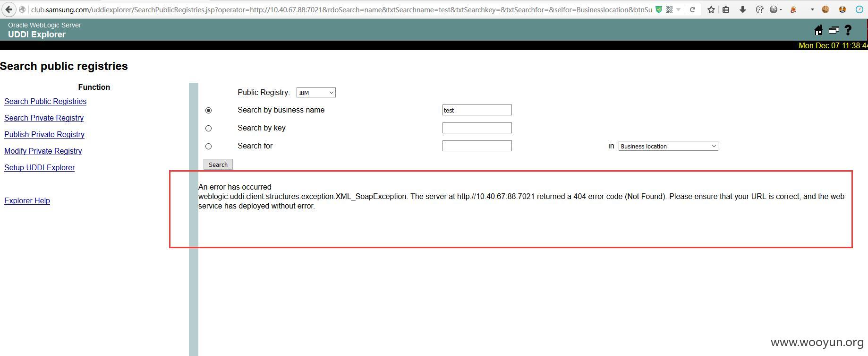
Task: Click the brown cookie extension icon
Action: click(825, 9)
